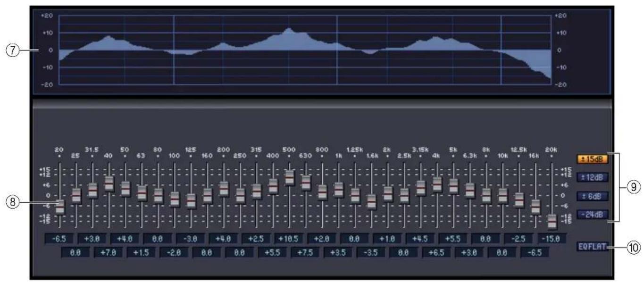Click the 315 Hz band fader

point(257,191)
